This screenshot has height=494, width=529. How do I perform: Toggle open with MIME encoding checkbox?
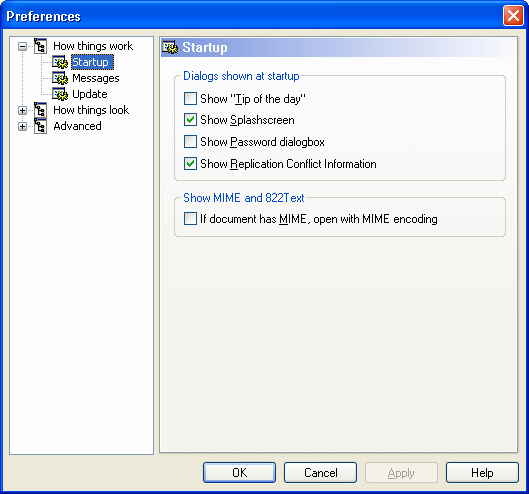190,219
